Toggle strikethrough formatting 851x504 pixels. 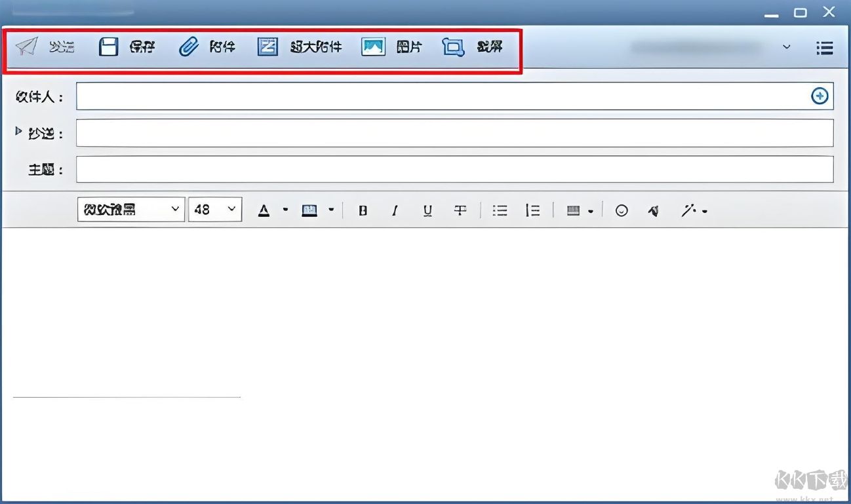(460, 211)
